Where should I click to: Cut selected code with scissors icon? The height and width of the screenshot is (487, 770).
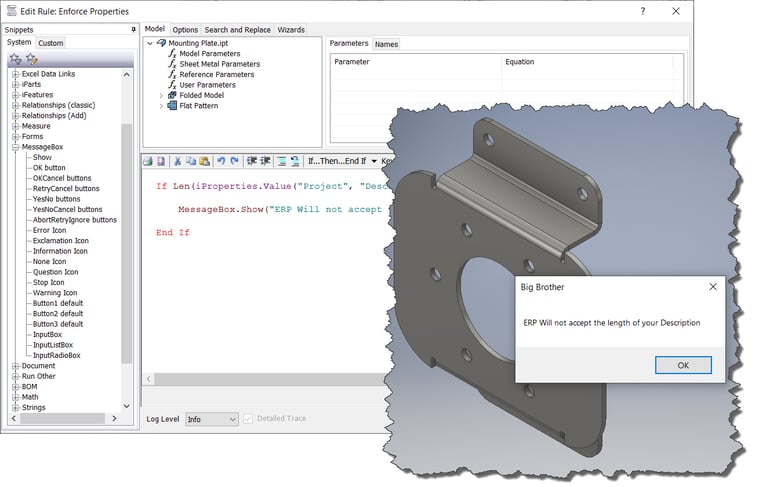click(177, 161)
